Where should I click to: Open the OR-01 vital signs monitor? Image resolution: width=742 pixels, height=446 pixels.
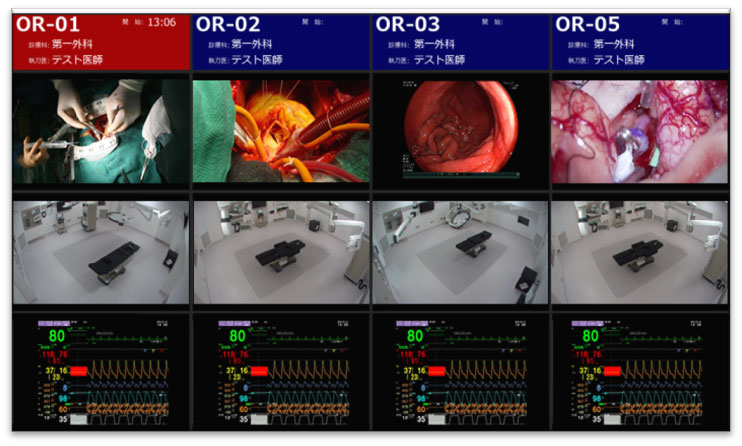point(103,372)
